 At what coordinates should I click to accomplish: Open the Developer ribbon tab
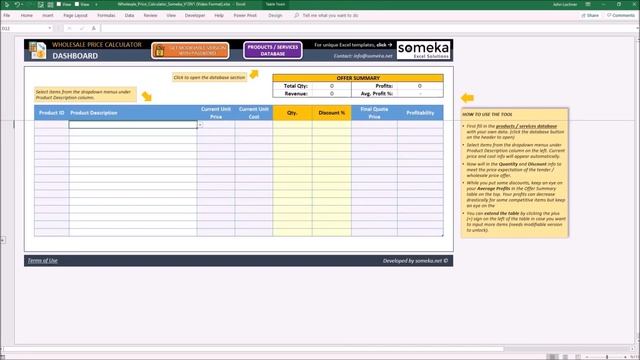point(195,15)
